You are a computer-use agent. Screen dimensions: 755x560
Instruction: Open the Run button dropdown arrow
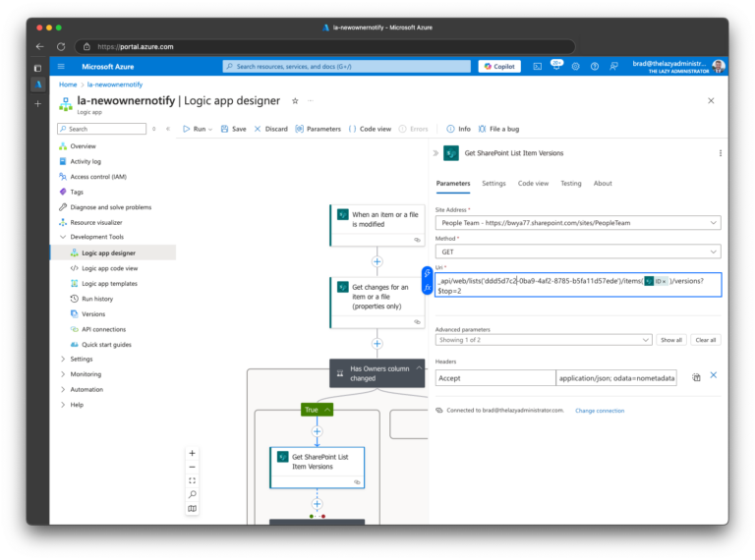[210, 130]
